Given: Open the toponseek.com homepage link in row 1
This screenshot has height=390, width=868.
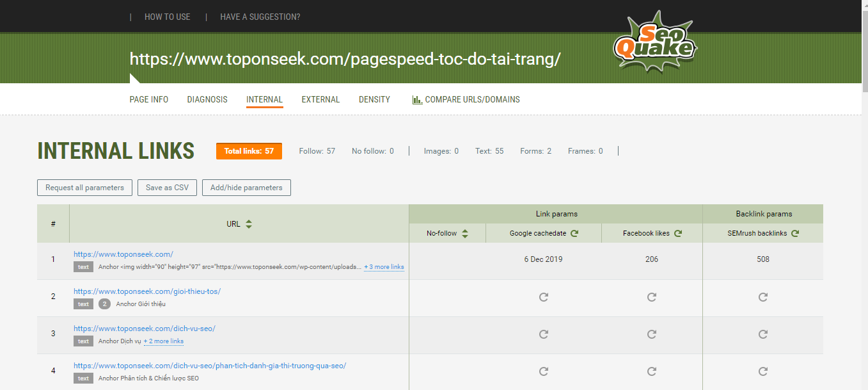Looking at the screenshot, I should point(123,254).
